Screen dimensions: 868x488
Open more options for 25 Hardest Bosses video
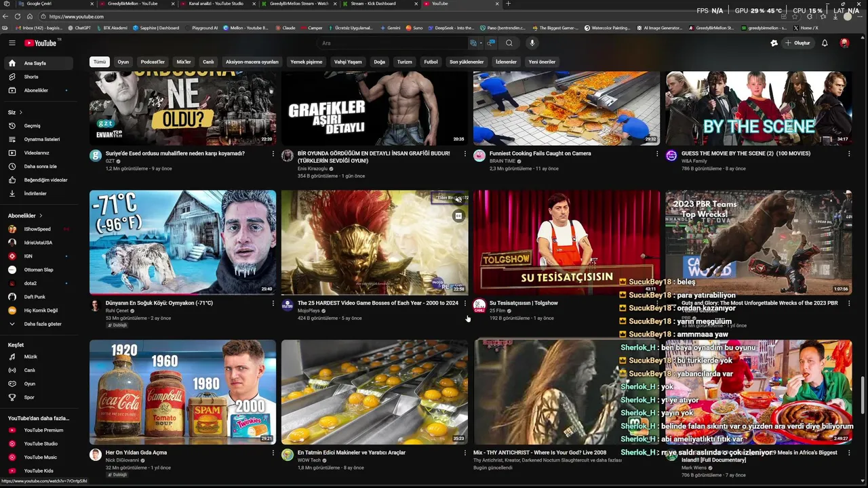(x=465, y=304)
